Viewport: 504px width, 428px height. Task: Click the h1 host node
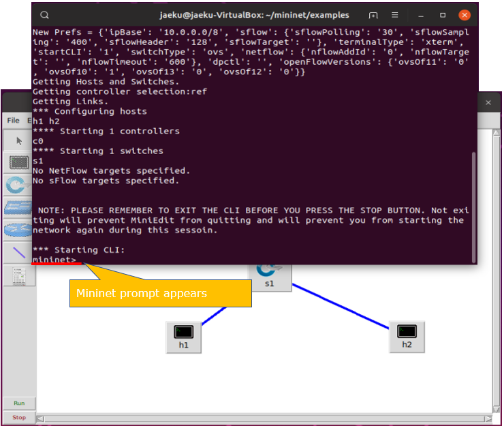(183, 333)
